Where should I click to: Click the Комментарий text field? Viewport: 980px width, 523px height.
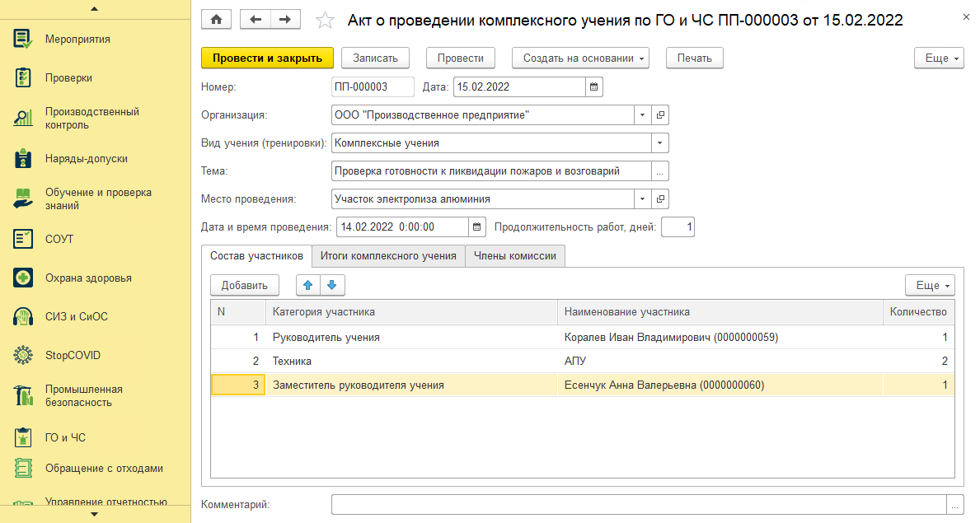[639, 505]
